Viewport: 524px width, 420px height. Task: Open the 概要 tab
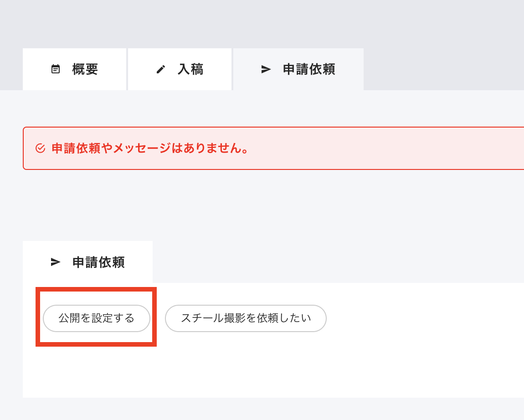click(x=85, y=69)
